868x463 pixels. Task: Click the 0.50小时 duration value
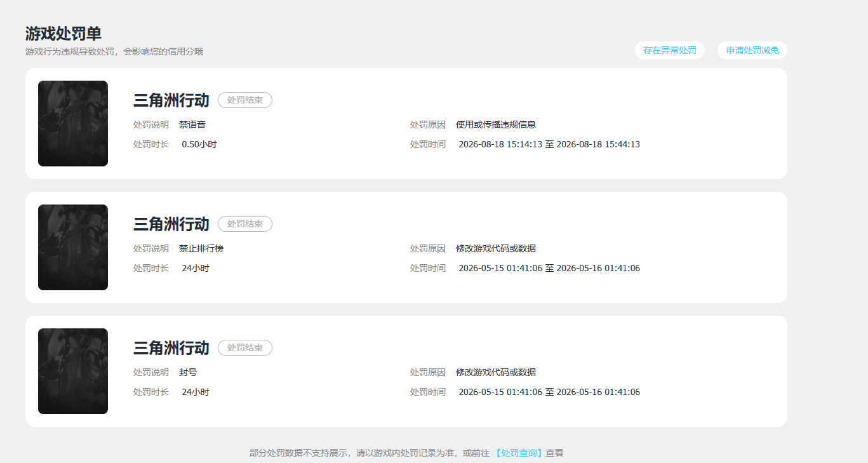[199, 144]
